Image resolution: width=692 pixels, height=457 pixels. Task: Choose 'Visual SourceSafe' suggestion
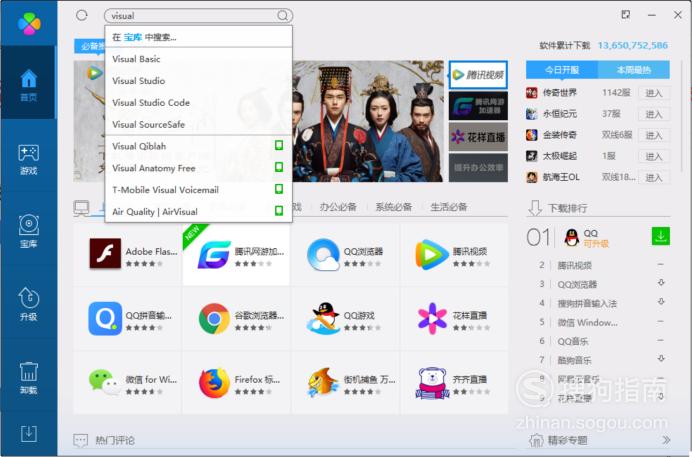(x=199, y=124)
